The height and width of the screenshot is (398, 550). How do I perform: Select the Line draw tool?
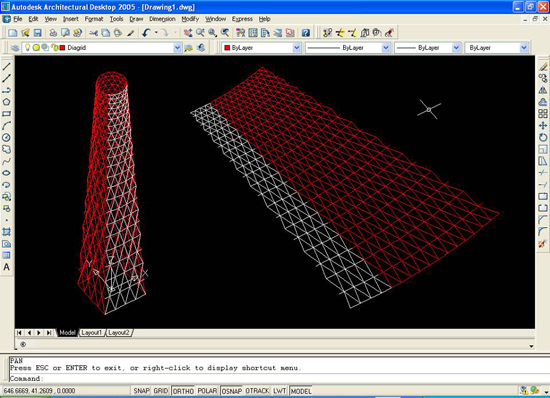point(6,66)
